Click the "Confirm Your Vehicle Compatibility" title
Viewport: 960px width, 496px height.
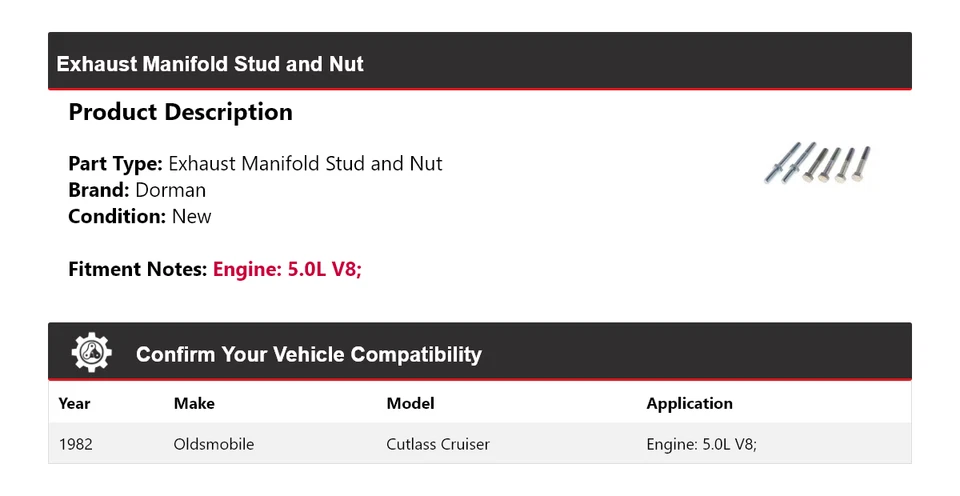coord(308,355)
